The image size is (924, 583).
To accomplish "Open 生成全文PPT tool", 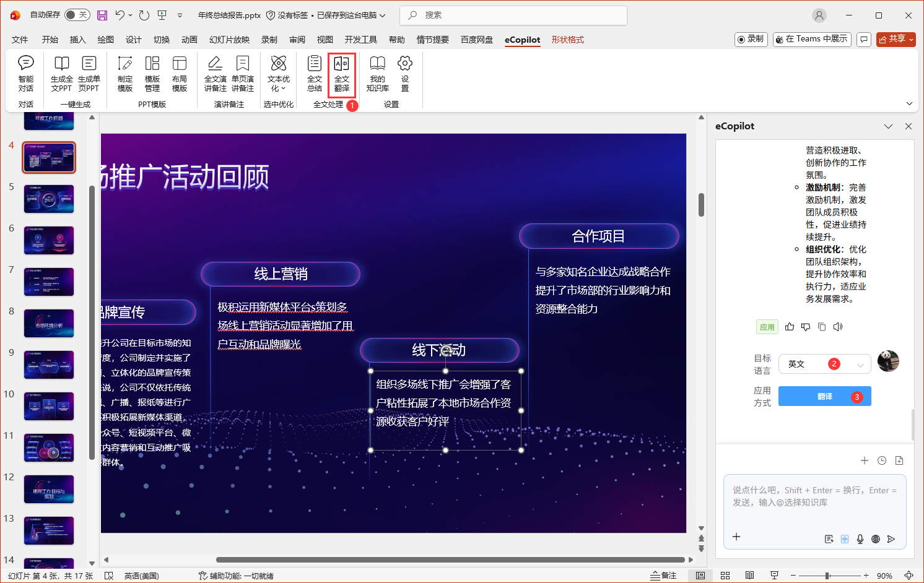I will [x=61, y=74].
